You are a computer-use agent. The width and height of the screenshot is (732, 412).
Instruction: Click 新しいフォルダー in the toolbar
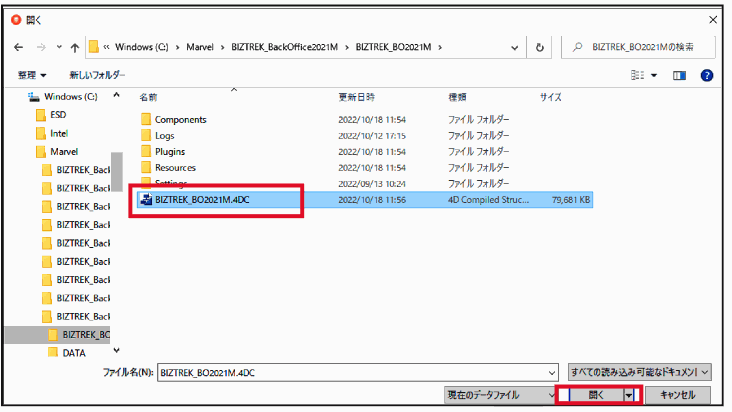(97, 75)
